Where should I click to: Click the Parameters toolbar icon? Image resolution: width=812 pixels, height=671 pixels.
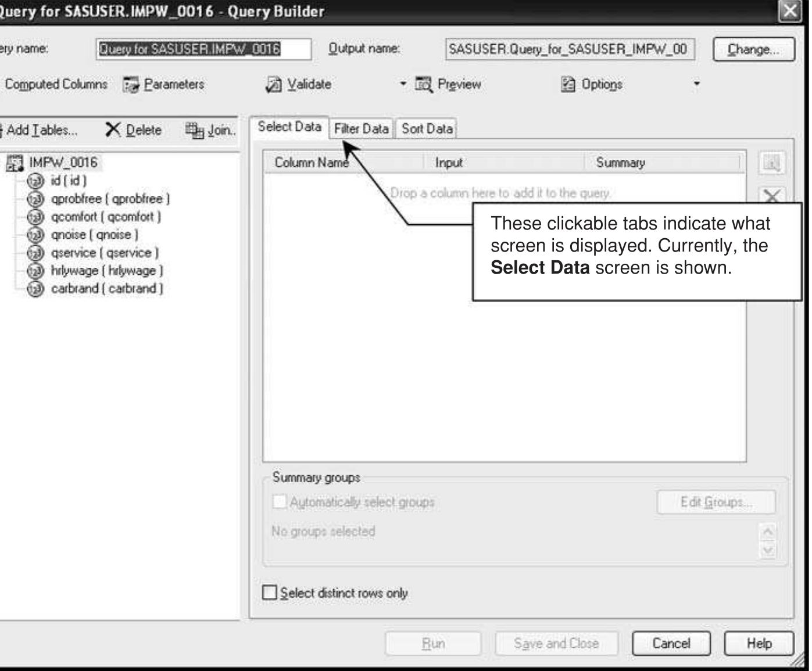[131, 85]
